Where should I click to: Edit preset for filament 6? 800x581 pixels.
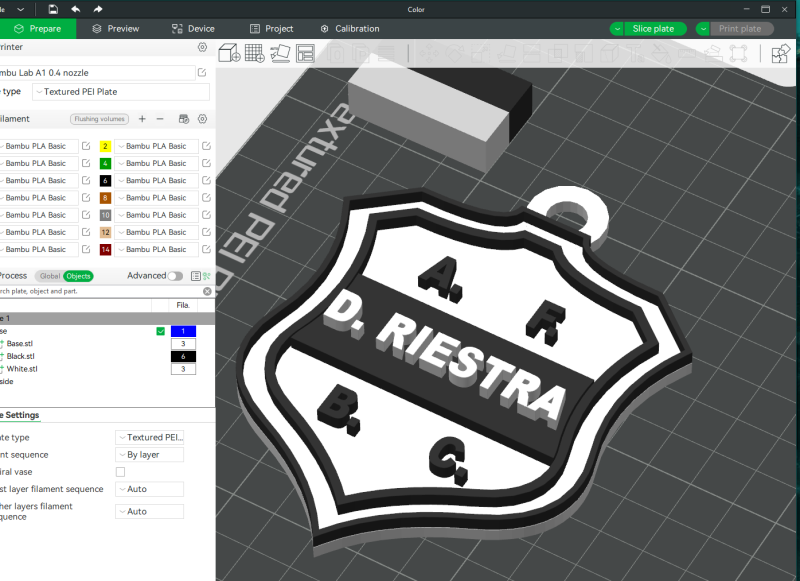coord(206,180)
